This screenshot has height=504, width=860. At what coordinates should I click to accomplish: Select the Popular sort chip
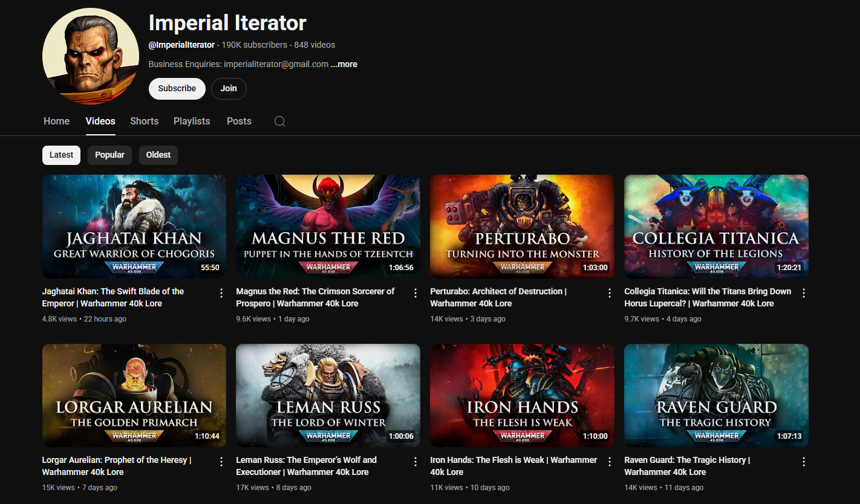tap(109, 155)
